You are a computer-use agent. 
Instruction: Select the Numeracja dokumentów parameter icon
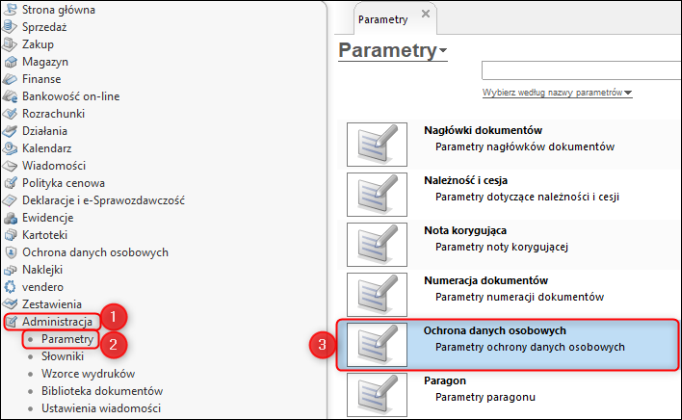click(377, 295)
